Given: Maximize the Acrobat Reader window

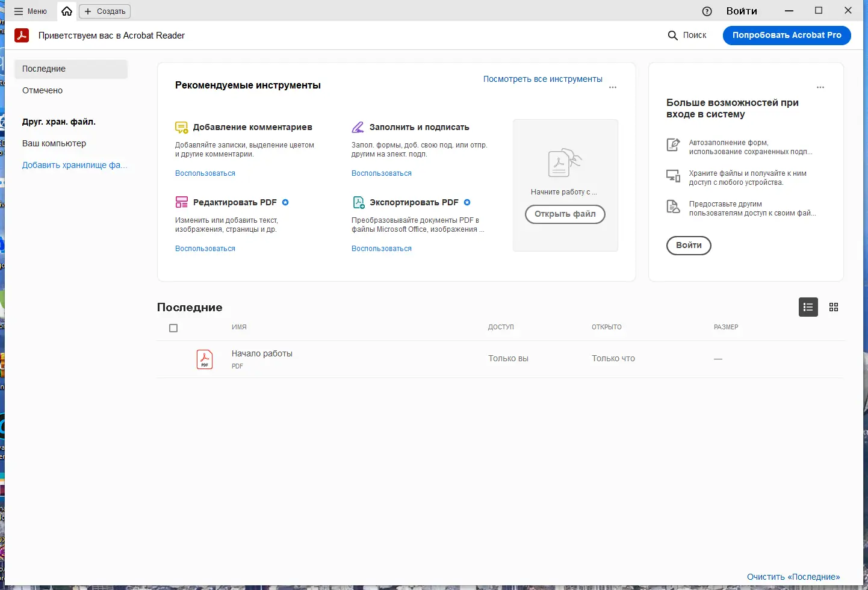Looking at the screenshot, I should click(x=819, y=11).
